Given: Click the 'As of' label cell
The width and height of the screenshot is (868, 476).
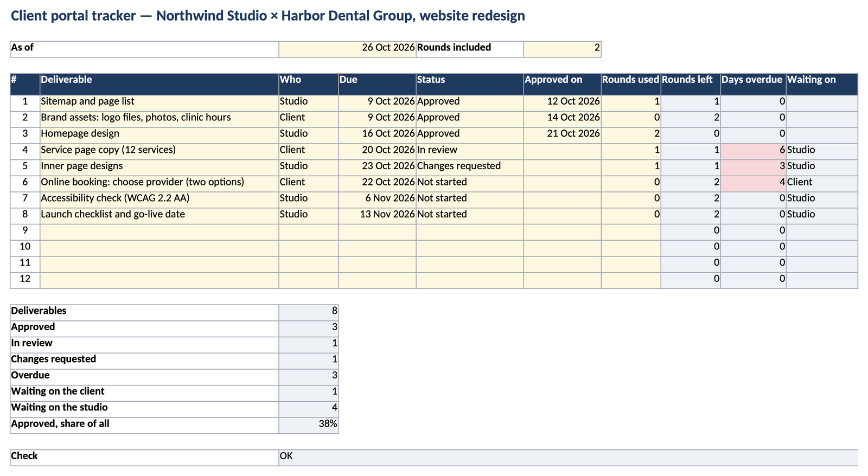Looking at the screenshot, I should coord(144,49).
